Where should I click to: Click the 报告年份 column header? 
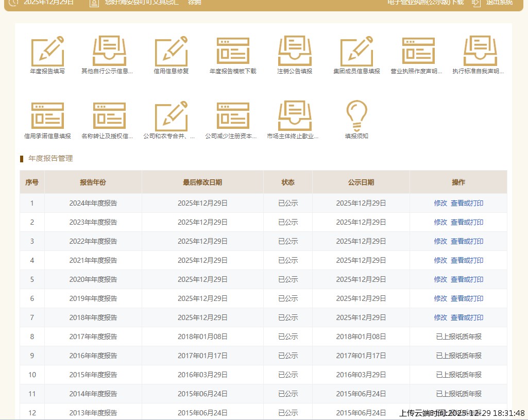pyautogui.click(x=93, y=182)
